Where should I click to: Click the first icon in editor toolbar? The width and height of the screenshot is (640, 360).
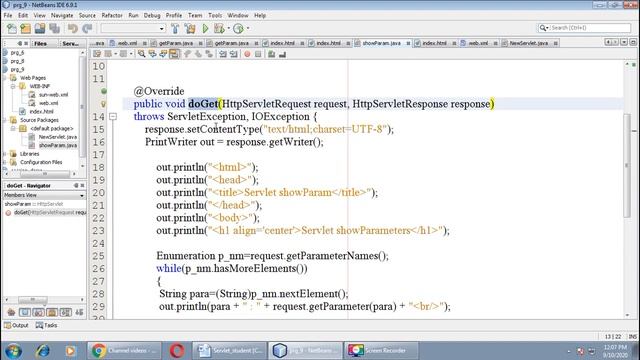[x=97, y=54]
